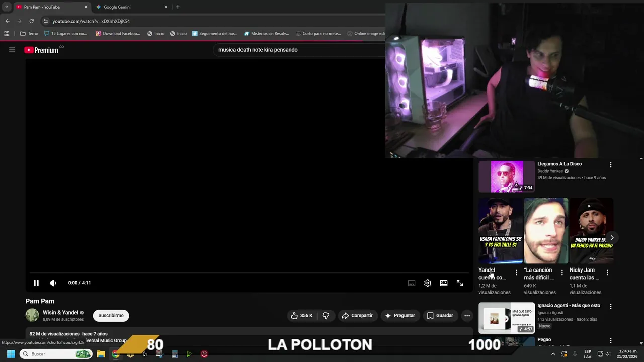Open the Yandel cuenta short thumbnail
Viewport: 644px width, 362px height.
pos(501,231)
